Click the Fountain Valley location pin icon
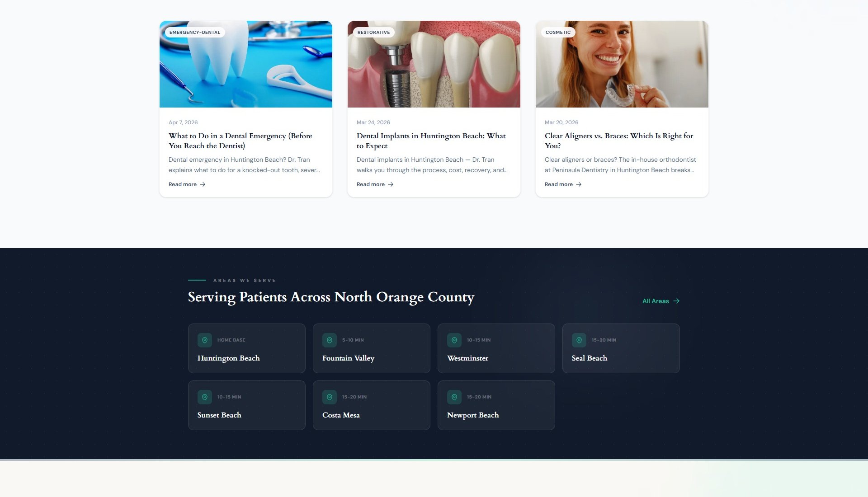 (x=330, y=340)
